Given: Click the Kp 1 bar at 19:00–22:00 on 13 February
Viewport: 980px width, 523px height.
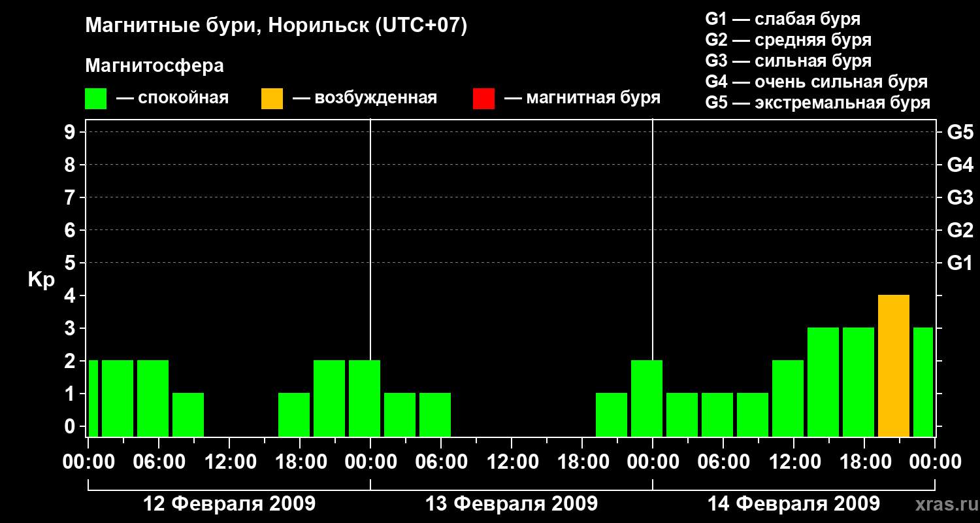Looking at the screenshot, I should 612,415.
